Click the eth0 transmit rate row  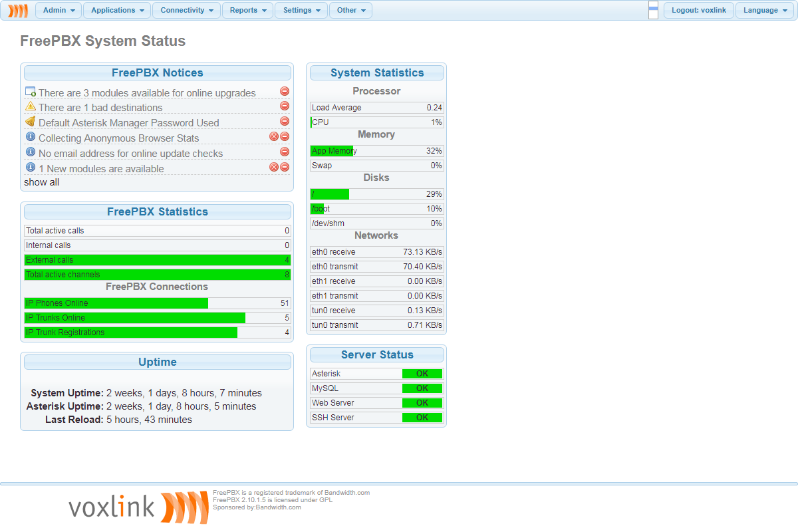(377, 267)
